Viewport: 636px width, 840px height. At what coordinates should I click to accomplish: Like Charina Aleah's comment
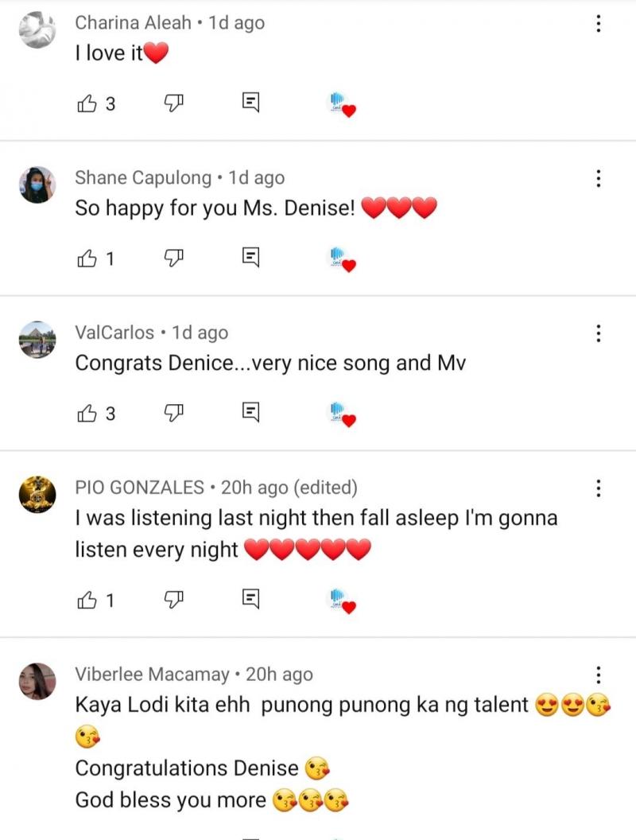pos(86,103)
